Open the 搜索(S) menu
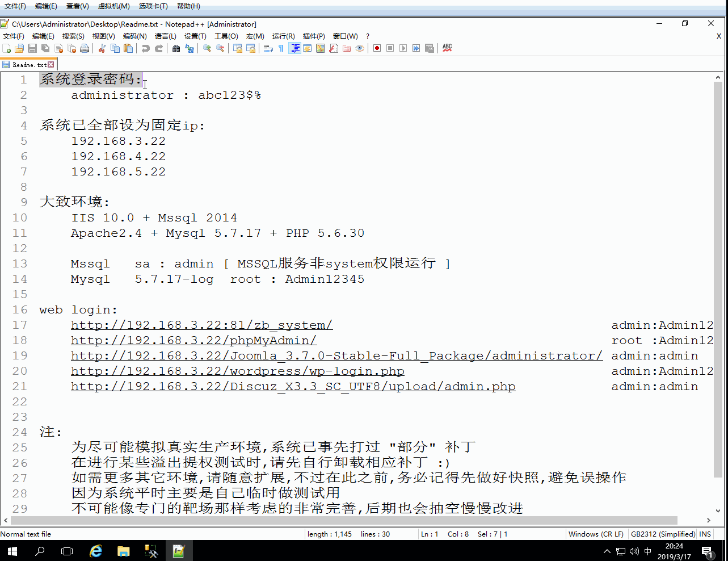 (x=73, y=36)
